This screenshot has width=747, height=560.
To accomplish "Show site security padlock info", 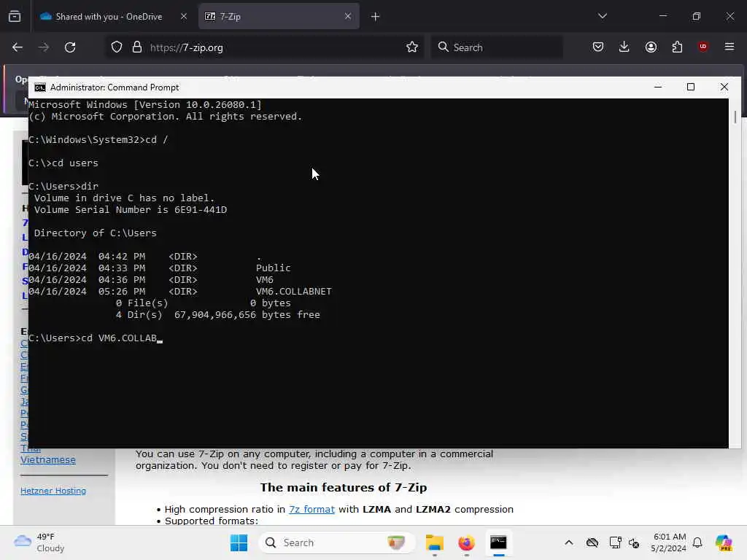I will coord(137,47).
